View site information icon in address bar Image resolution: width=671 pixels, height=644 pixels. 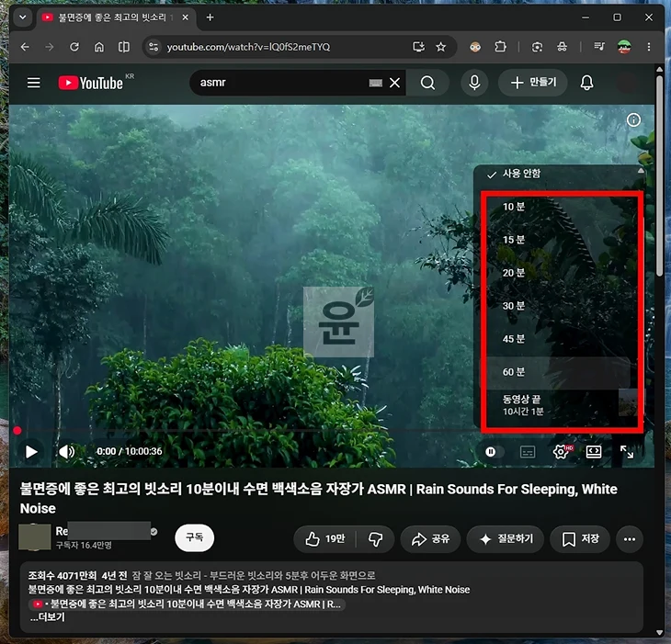click(x=154, y=47)
